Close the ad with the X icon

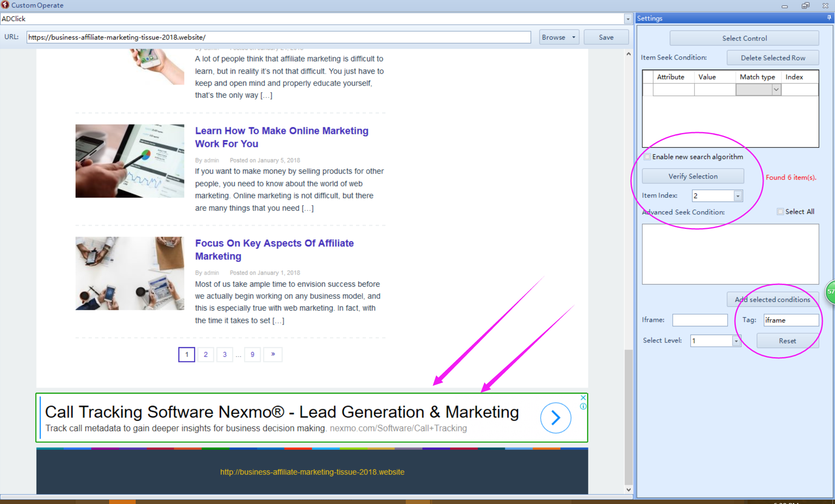coord(583,398)
